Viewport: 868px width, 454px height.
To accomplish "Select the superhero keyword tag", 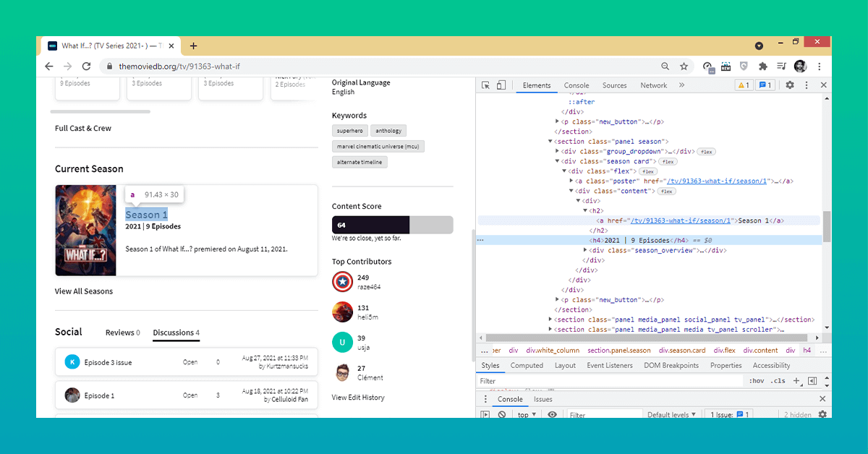I will (x=349, y=131).
